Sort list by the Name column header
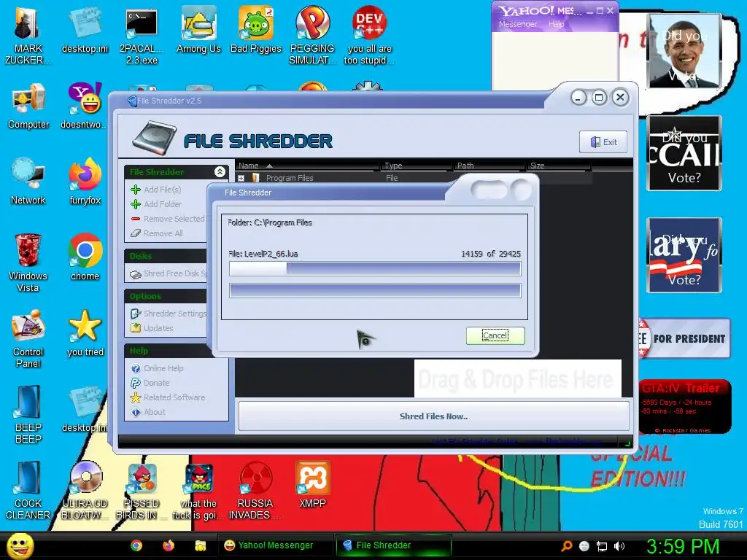This screenshot has width=747, height=560. (x=308, y=166)
